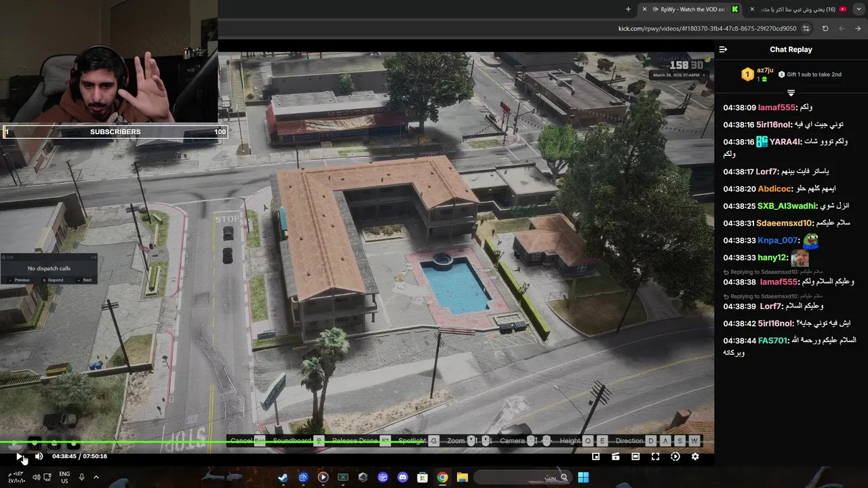Mute the video volume speaker icon

point(39,457)
